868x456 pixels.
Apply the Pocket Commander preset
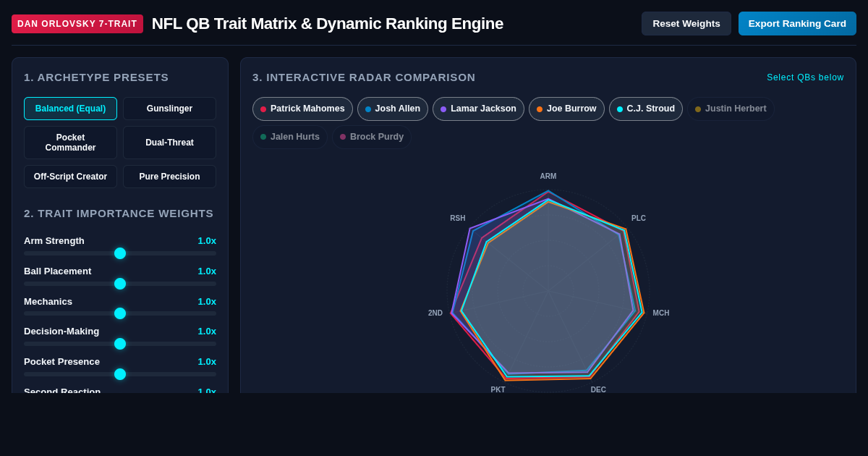(x=70, y=143)
